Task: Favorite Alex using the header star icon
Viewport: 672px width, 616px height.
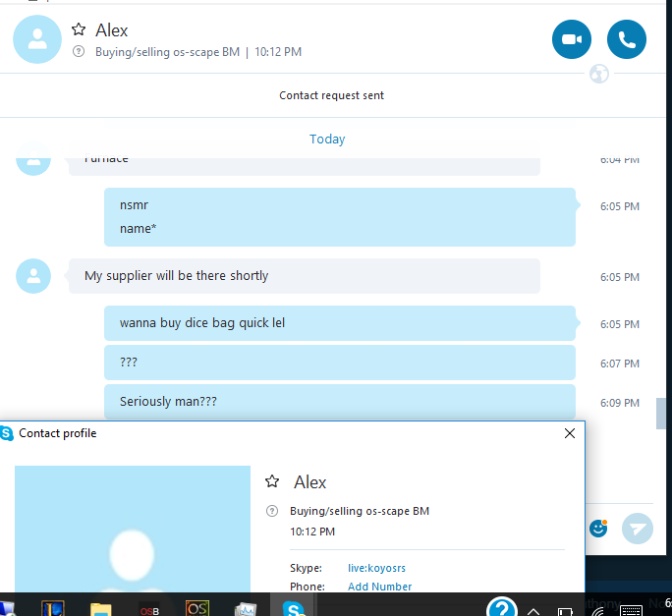Action: tap(79, 29)
